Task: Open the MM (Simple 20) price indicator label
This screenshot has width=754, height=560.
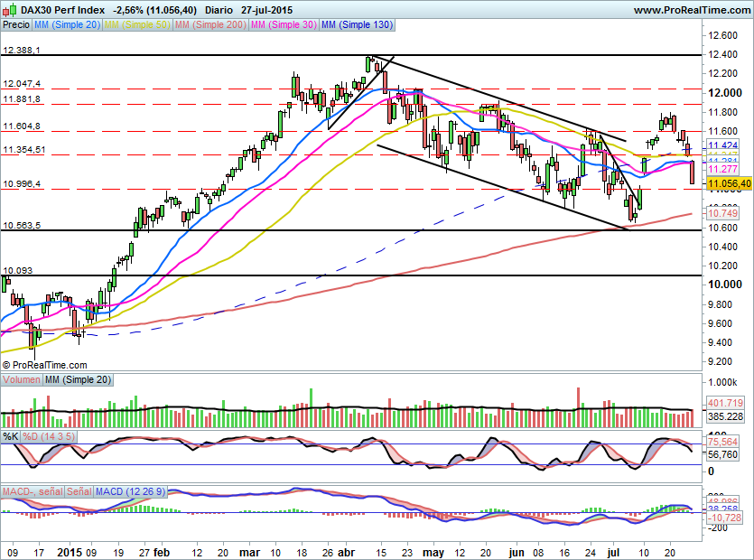Action: point(67,24)
